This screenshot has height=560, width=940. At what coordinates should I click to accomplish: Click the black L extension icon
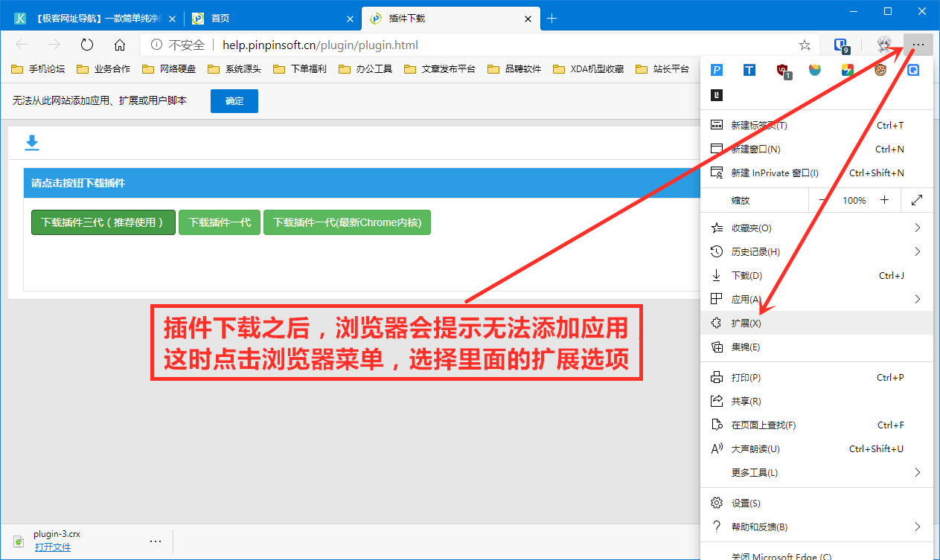coord(717,95)
